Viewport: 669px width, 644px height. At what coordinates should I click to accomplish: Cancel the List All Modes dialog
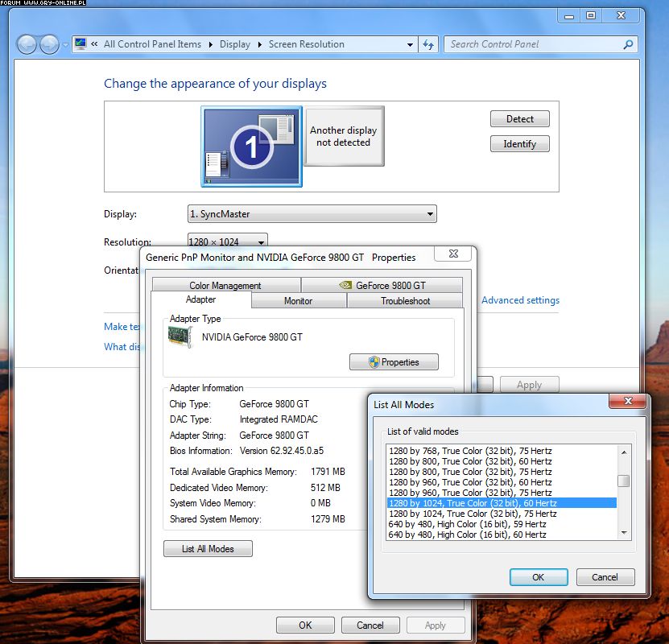[x=605, y=577]
